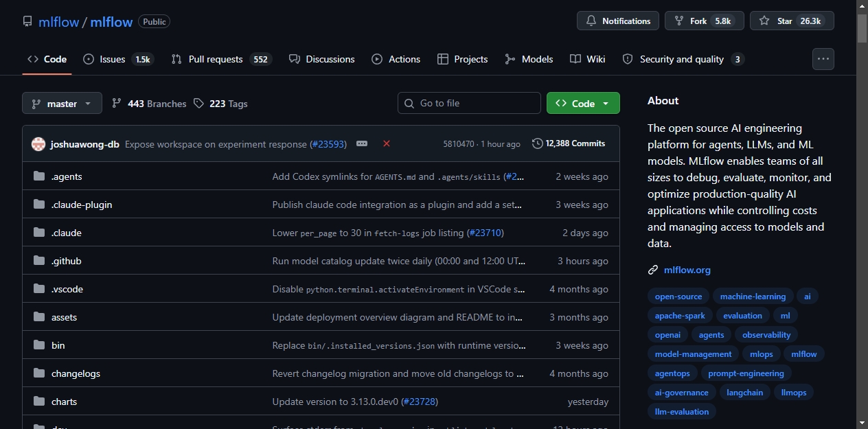Click the joshuawong-db avatar image
868x429 pixels.
(x=38, y=144)
